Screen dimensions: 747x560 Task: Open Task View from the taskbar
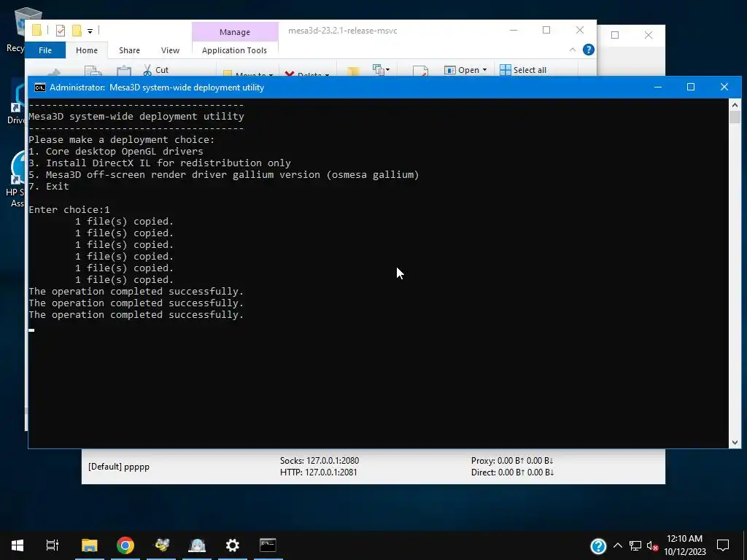53,545
